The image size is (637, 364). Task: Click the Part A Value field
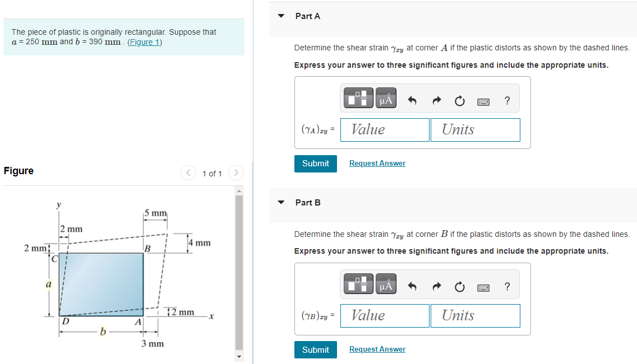[385, 130]
